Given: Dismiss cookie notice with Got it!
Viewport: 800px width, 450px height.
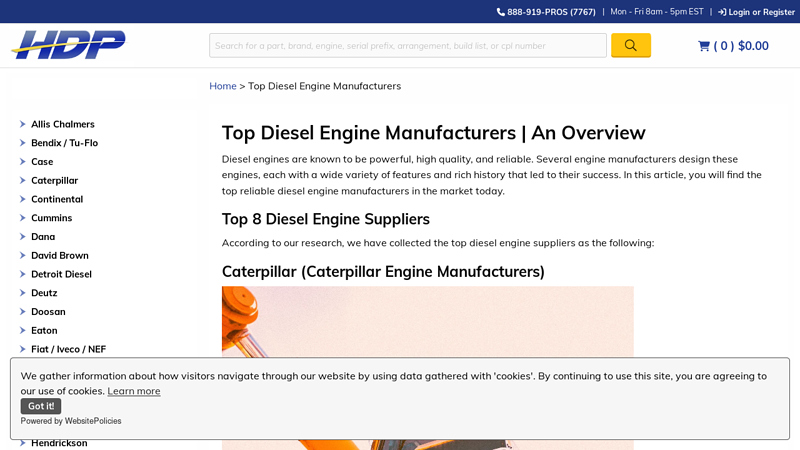Looking at the screenshot, I should 41,406.
